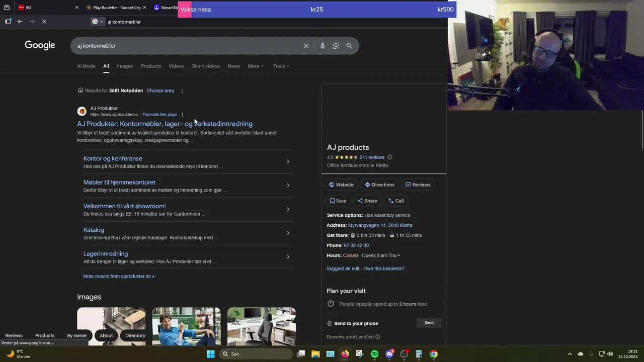Go back with browser back arrow
644x362 pixels.
(20, 22)
